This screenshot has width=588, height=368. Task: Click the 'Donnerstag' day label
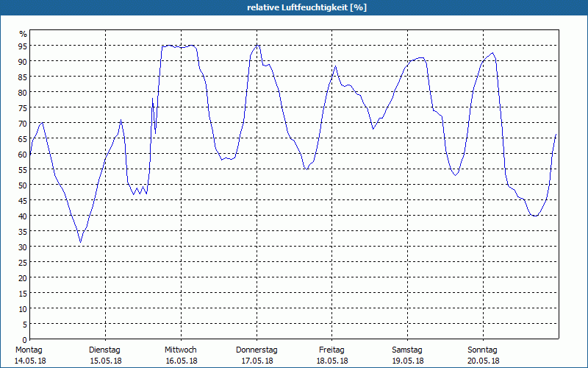[257, 350]
